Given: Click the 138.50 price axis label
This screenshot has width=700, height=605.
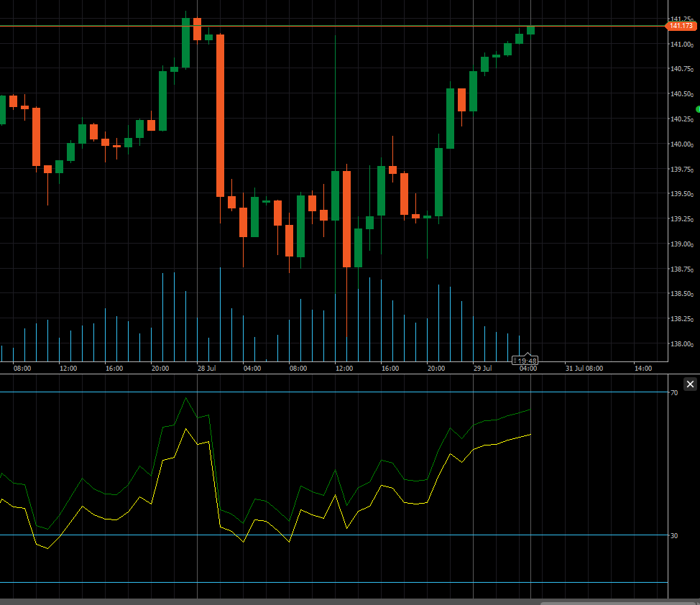Looking at the screenshot, I should click(x=682, y=294).
